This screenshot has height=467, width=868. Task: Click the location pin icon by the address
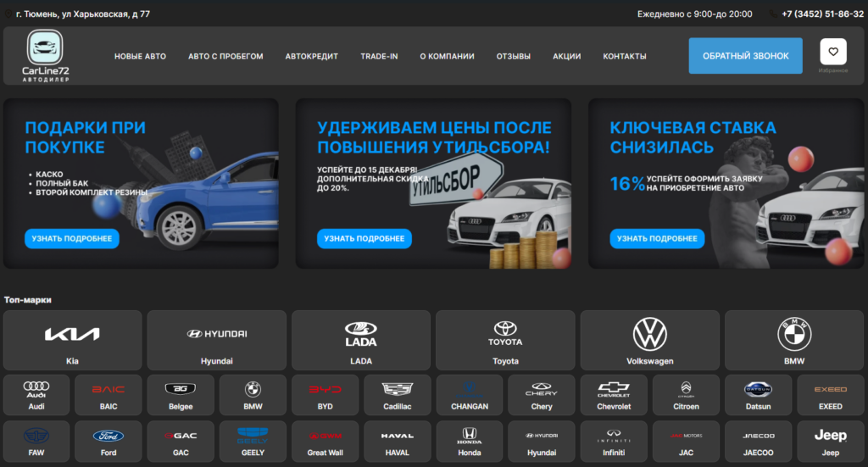tap(8, 14)
